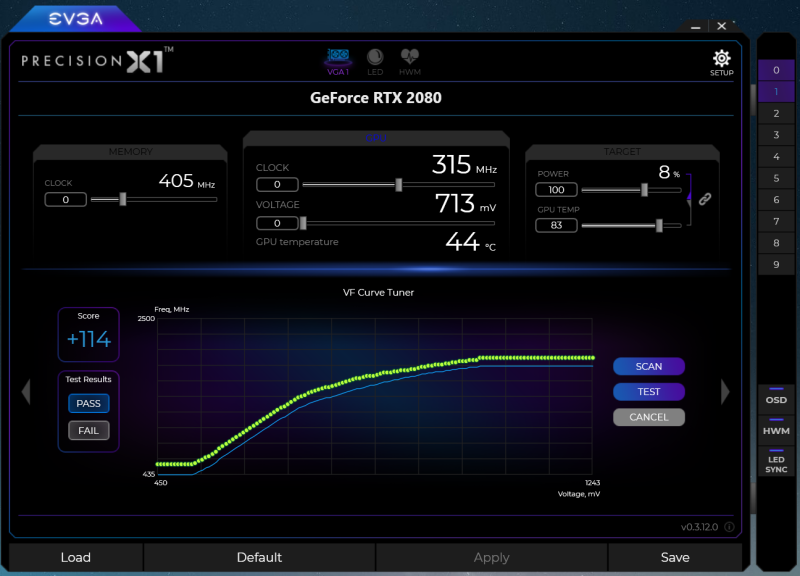Minimize the Precision X1 window
The width and height of the screenshot is (800, 576).
tap(695, 27)
